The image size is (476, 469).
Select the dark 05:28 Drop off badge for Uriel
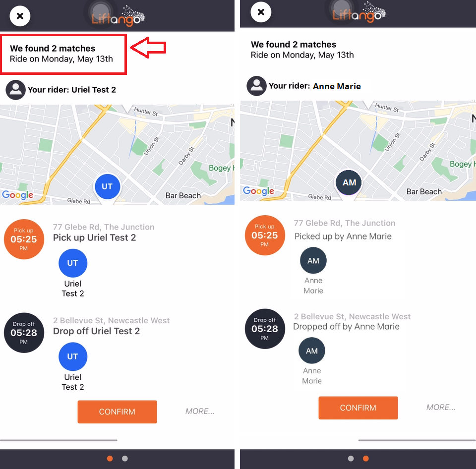point(24,333)
